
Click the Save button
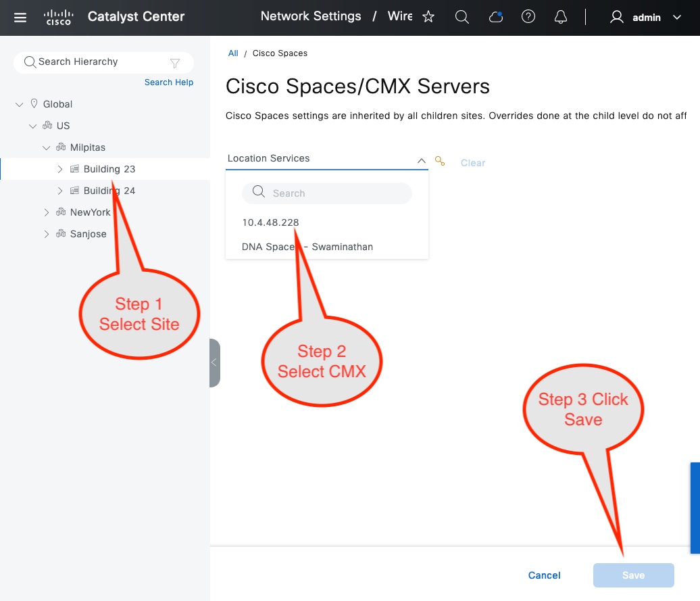(x=634, y=575)
